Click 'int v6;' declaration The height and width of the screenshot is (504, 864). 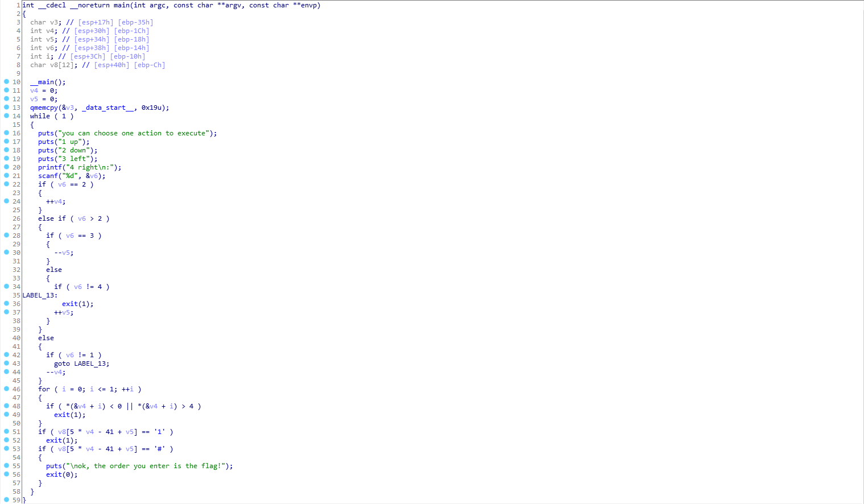[x=44, y=48]
